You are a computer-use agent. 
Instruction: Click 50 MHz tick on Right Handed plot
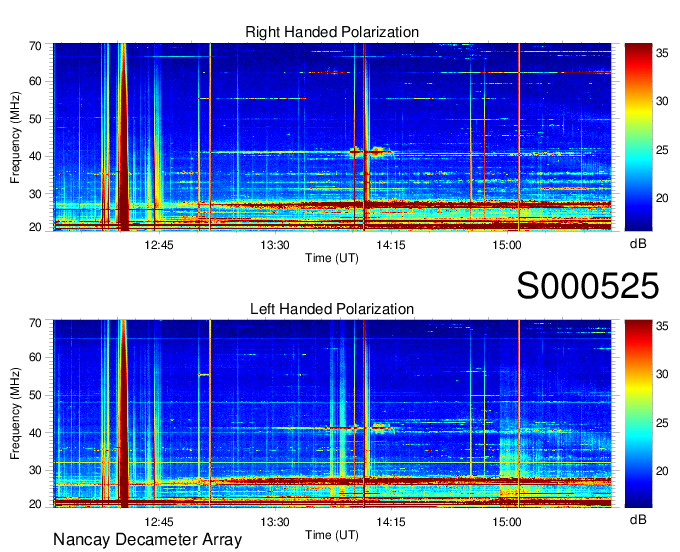[35, 119]
